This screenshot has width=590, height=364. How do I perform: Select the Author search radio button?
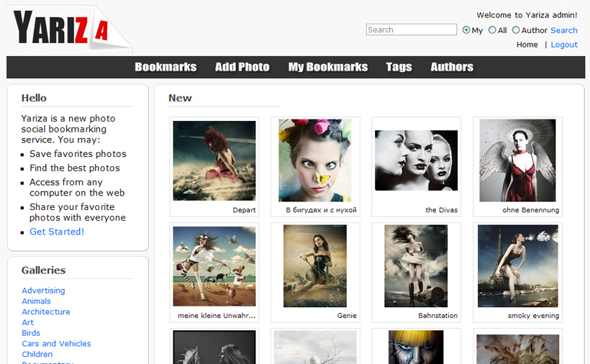pyautogui.click(x=516, y=30)
